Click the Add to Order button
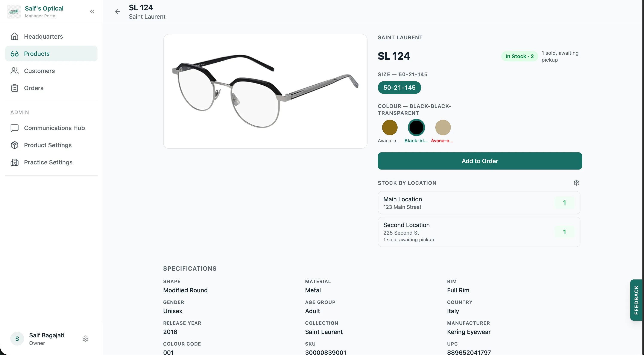Viewport: 644px width, 355px height. pyautogui.click(x=480, y=161)
